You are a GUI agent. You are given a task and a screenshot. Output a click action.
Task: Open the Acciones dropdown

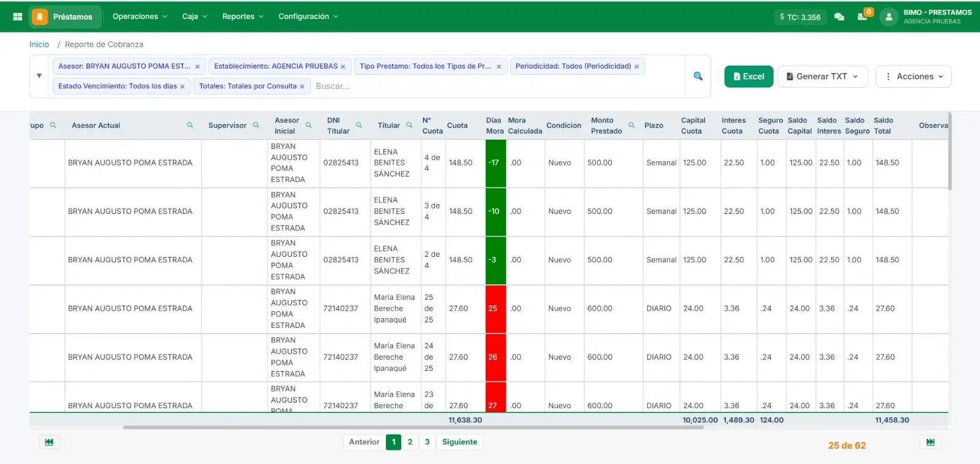[x=913, y=77]
